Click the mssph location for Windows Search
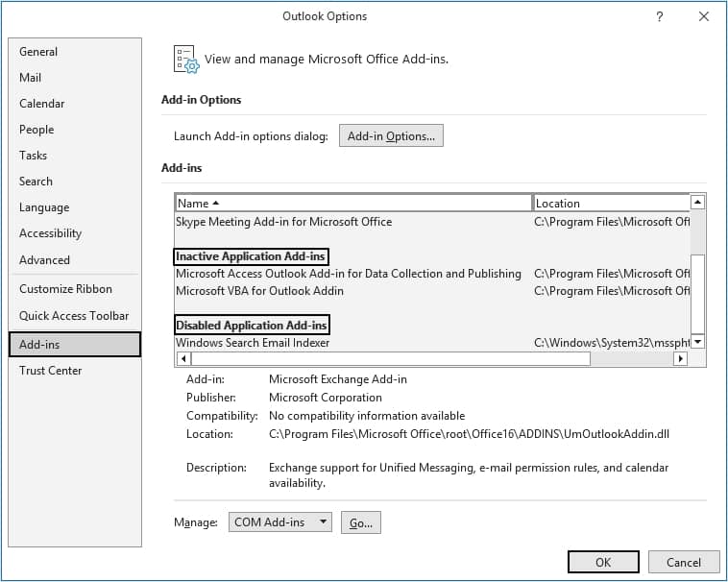This screenshot has width=728, height=582. [x=612, y=343]
